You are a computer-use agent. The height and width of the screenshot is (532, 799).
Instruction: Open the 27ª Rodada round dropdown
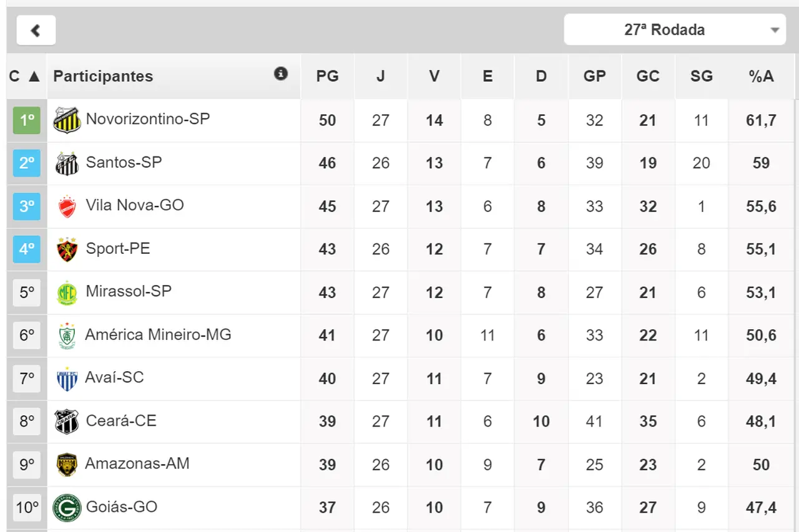coord(674,30)
